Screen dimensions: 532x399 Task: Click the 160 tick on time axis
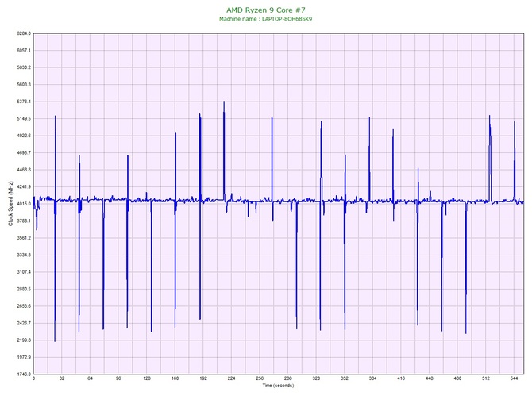tap(175, 378)
